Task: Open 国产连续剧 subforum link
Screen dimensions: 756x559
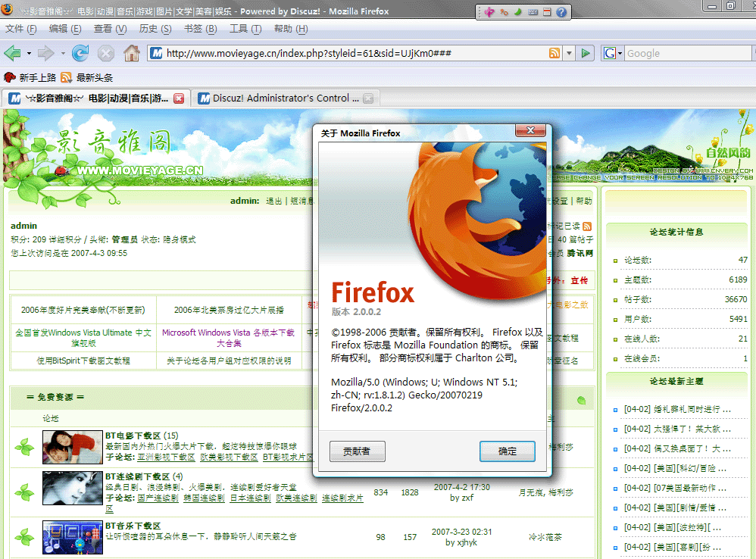Action: coord(158,498)
